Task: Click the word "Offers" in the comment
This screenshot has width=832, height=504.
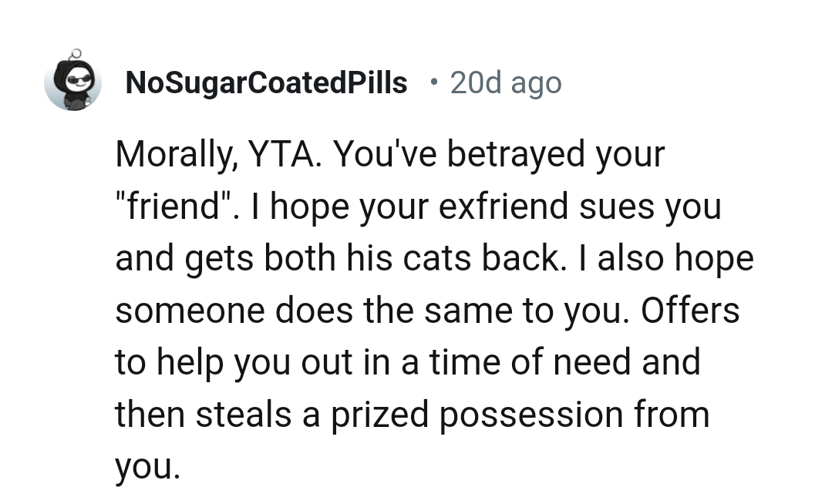Action: [690, 311]
